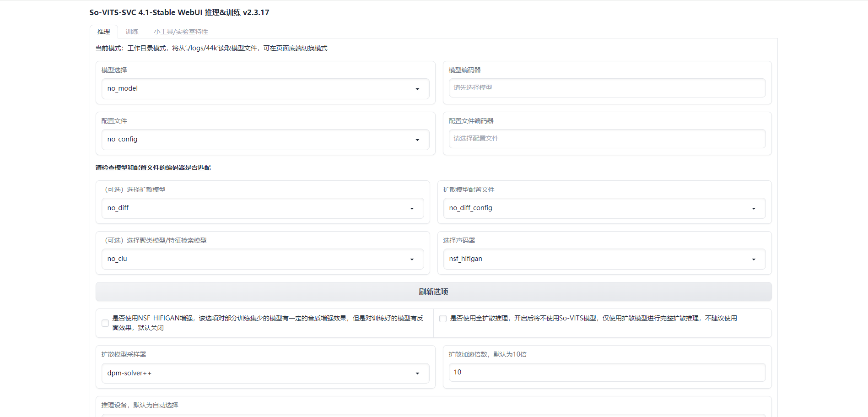Switch to the 推理 tab
868x417 pixels.
click(104, 32)
